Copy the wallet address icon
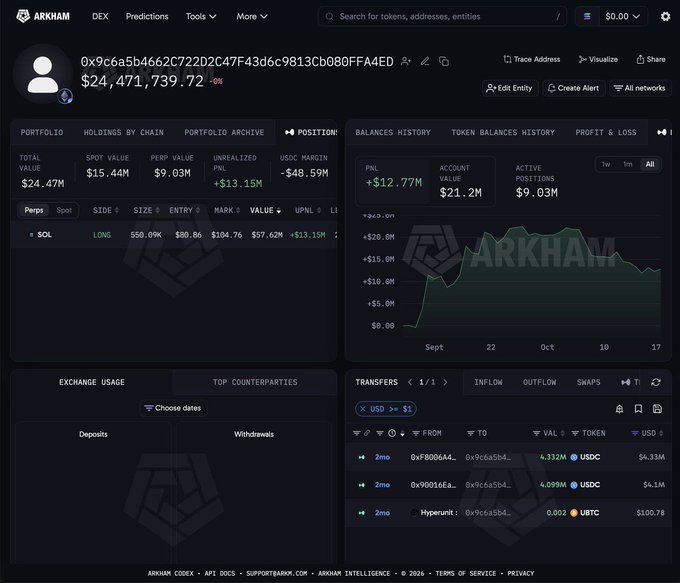680x583 pixels. (x=444, y=61)
